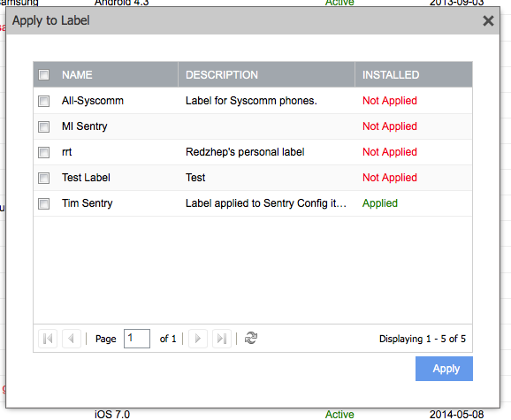
Task: Focus the page number input field
Action: click(137, 339)
